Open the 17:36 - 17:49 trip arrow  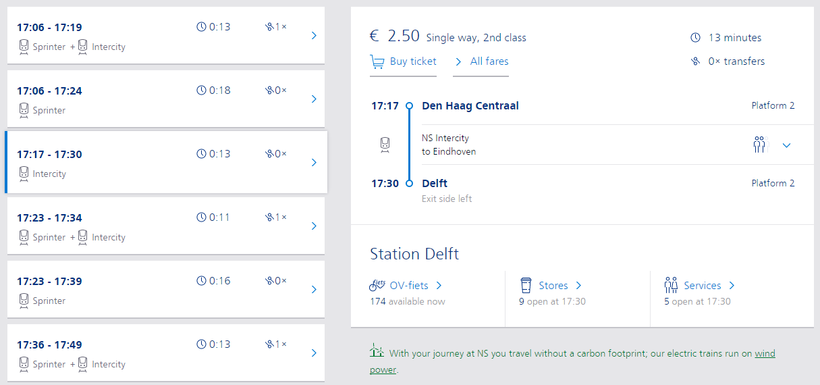coord(314,353)
